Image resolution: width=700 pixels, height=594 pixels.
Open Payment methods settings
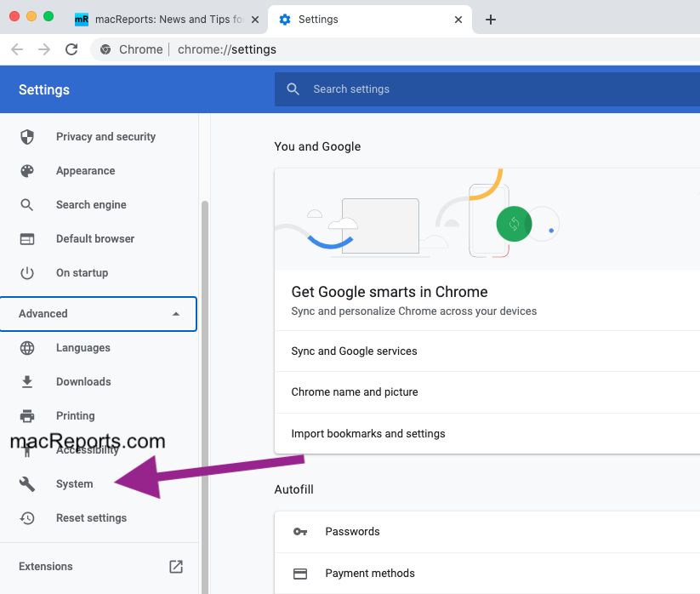tap(487, 574)
